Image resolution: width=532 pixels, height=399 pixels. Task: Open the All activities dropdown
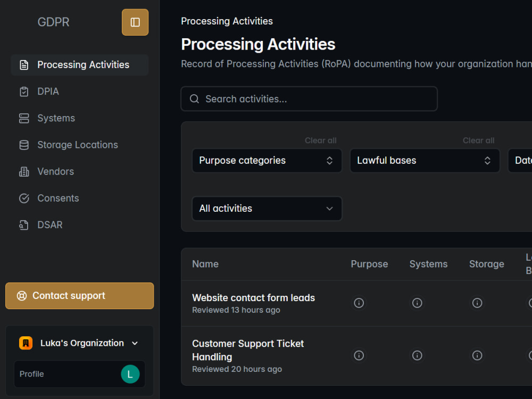pos(267,209)
